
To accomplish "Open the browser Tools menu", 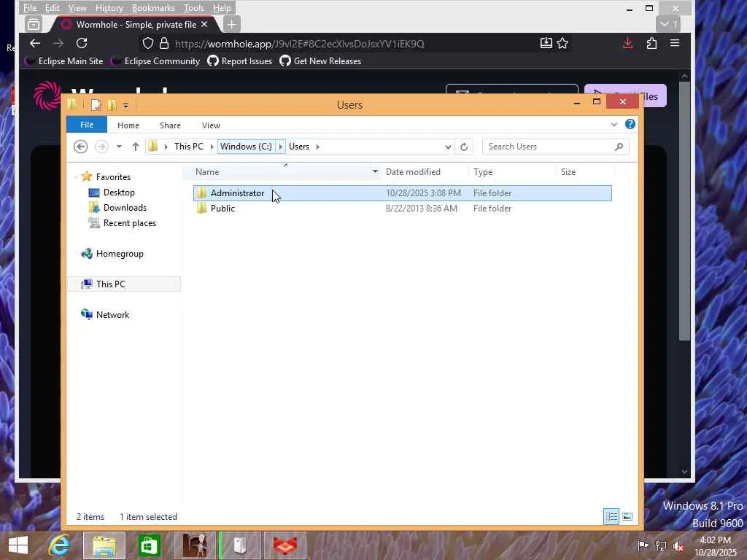I will point(194,8).
